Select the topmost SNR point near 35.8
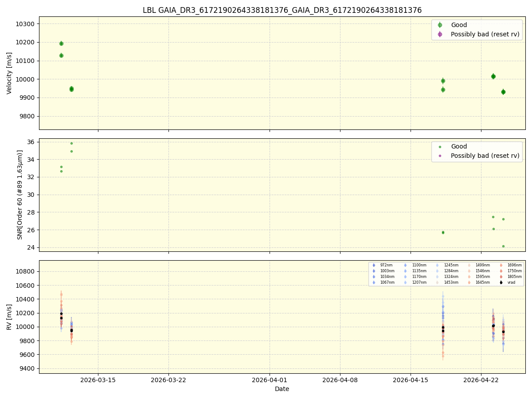 click(71, 143)
